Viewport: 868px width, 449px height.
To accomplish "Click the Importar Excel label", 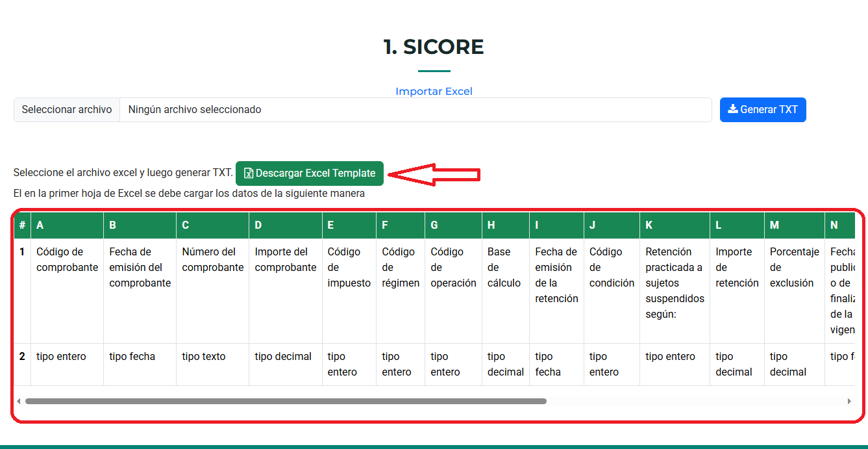I will [x=434, y=92].
